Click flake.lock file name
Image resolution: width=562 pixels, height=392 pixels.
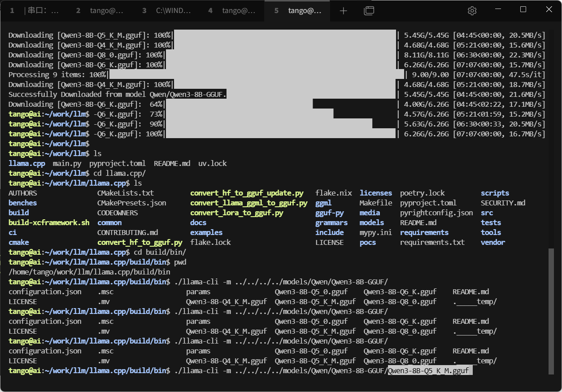click(x=210, y=242)
